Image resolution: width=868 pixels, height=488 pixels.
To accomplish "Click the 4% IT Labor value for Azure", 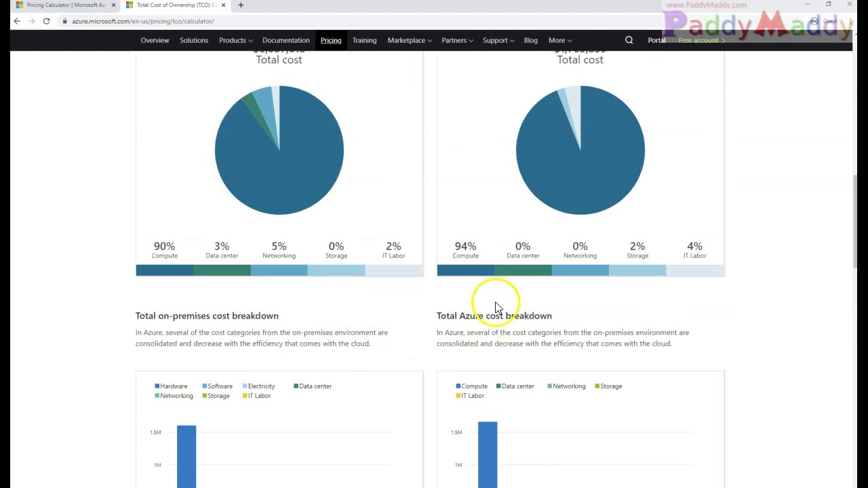I will pos(694,246).
